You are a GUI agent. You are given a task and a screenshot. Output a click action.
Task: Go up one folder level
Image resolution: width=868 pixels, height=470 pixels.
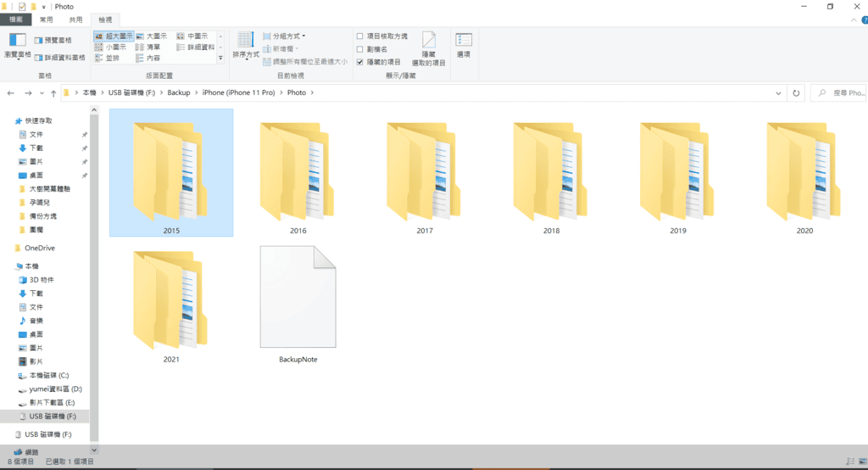click(x=53, y=93)
